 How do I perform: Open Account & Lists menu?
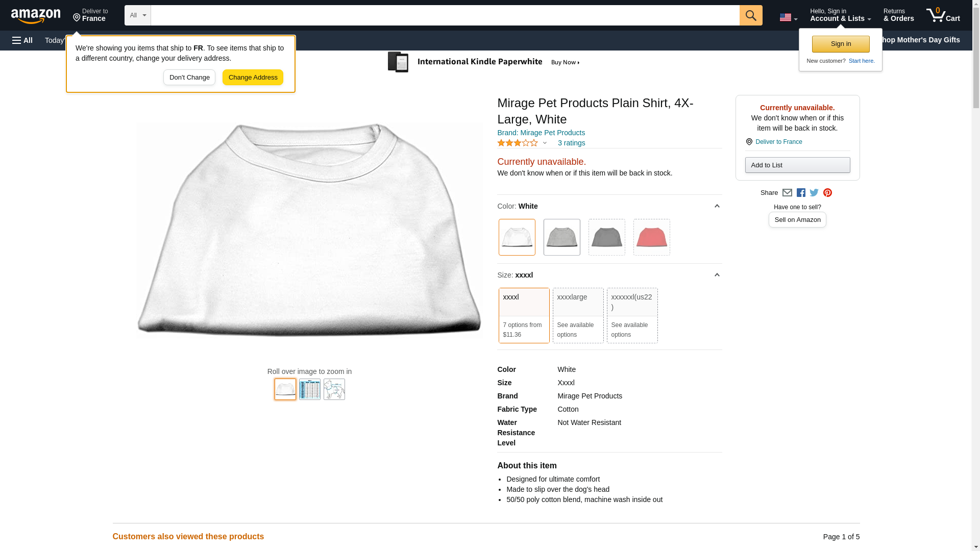pos(840,15)
